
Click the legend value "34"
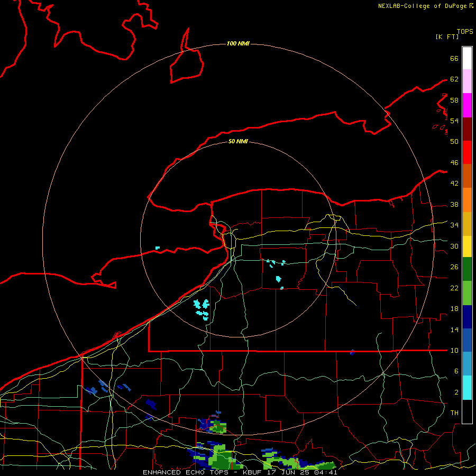454,225
